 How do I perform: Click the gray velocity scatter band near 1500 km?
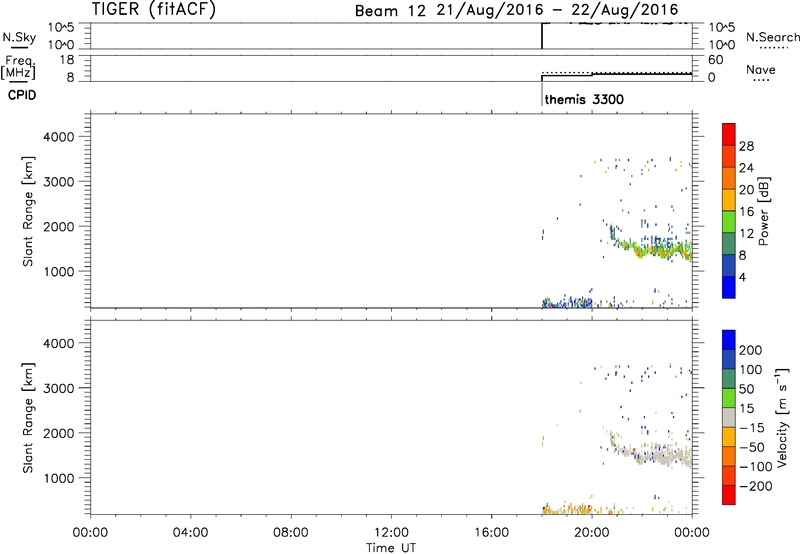click(658, 454)
